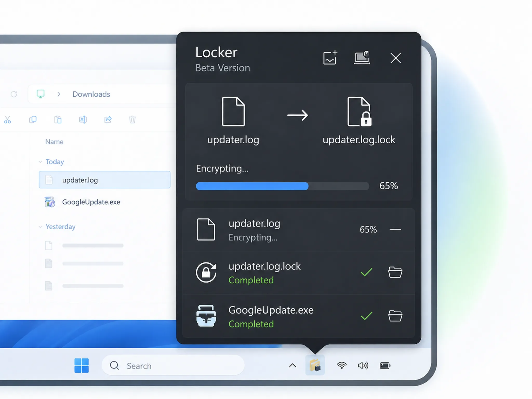The image size is (532, 399).
Task: Click the This PC monitor icon in address bar
Action: (x=41, y=94)
